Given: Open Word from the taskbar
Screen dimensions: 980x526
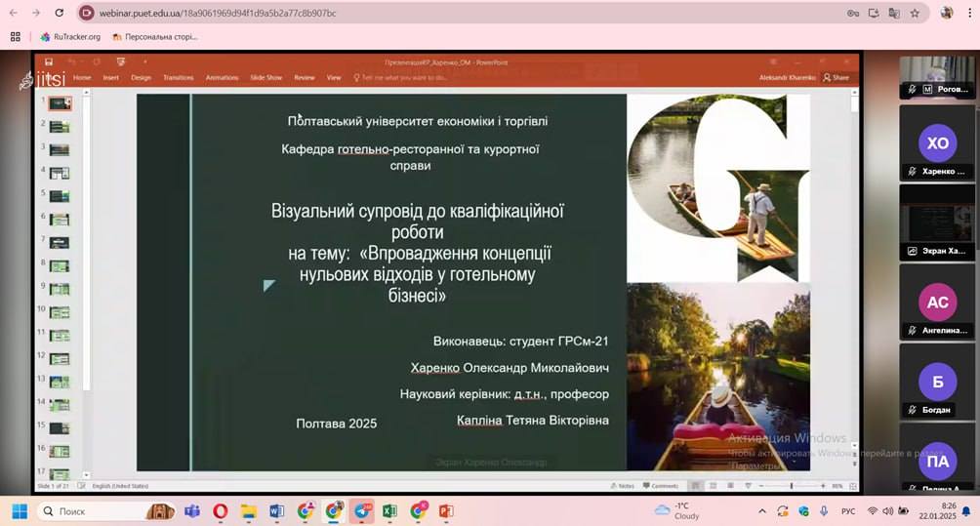Looking at the screenshot, I should coord(276,510).
